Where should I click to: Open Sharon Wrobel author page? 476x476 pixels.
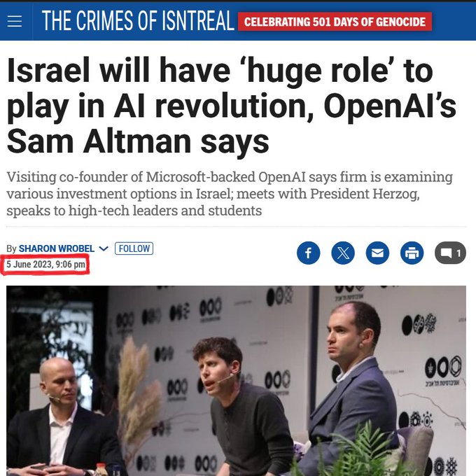57,248
